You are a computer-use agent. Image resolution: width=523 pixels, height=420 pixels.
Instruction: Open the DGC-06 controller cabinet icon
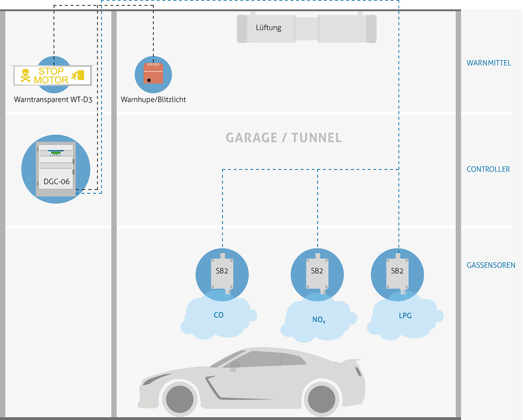point(56,170)
